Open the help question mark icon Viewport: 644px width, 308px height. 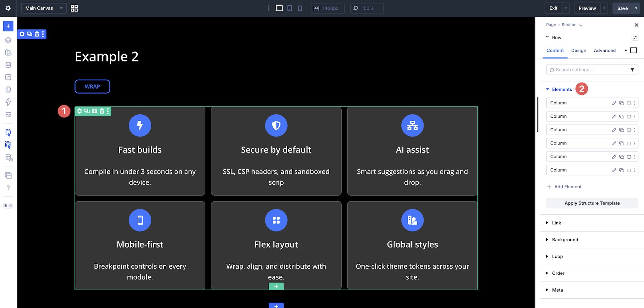point(8,188)
